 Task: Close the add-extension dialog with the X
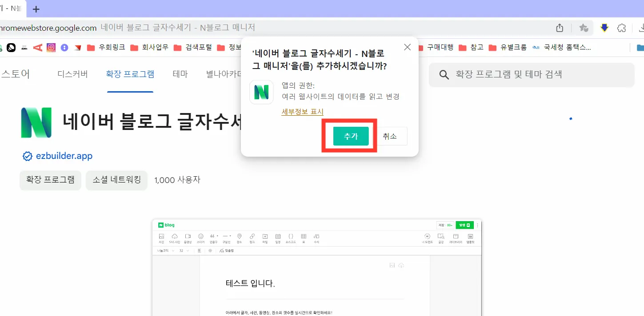pyautogui.click(x=407, y=47)
